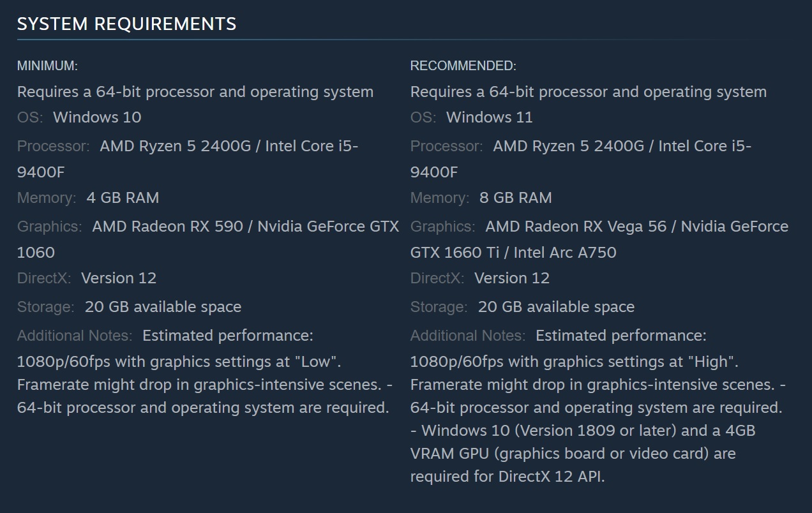Screen dimensions: 812x513
Task: Click GTX 1660 Ti / Intel Arc A750 line
Action: click(x=513, y=253)
